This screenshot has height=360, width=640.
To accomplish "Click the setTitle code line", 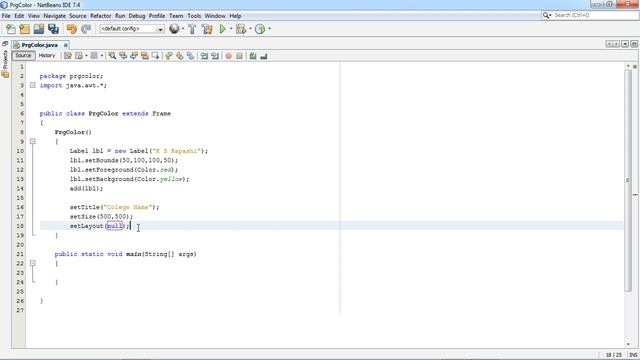I will point(114,207).
